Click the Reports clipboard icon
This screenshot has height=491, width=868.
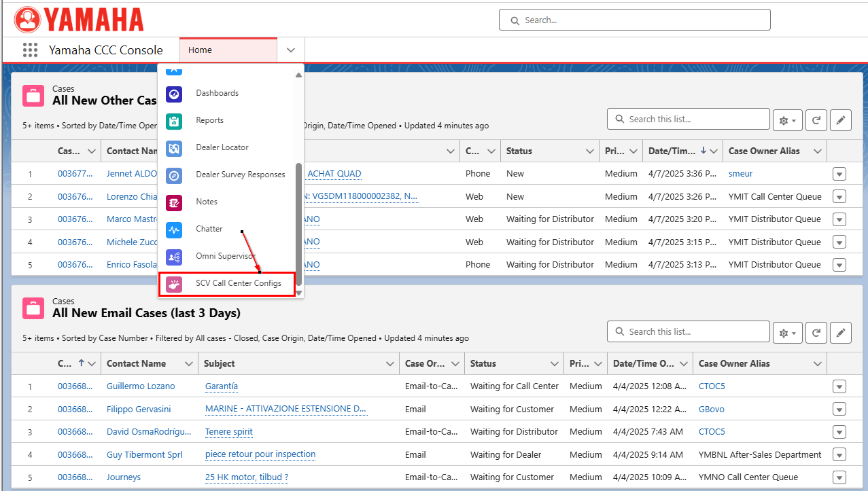(x=174, y=121)
